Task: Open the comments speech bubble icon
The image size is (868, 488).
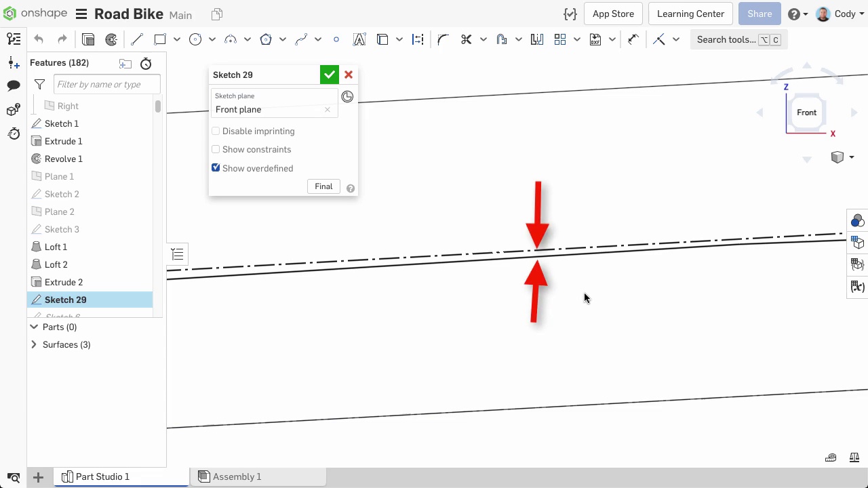Action: pyautogui.click(x=13, y=85)
